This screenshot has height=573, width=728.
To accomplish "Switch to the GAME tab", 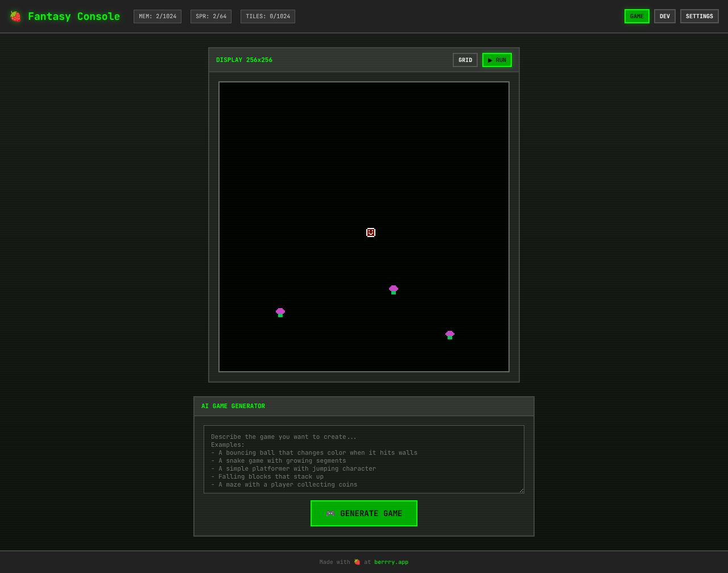I will (636, 16).
